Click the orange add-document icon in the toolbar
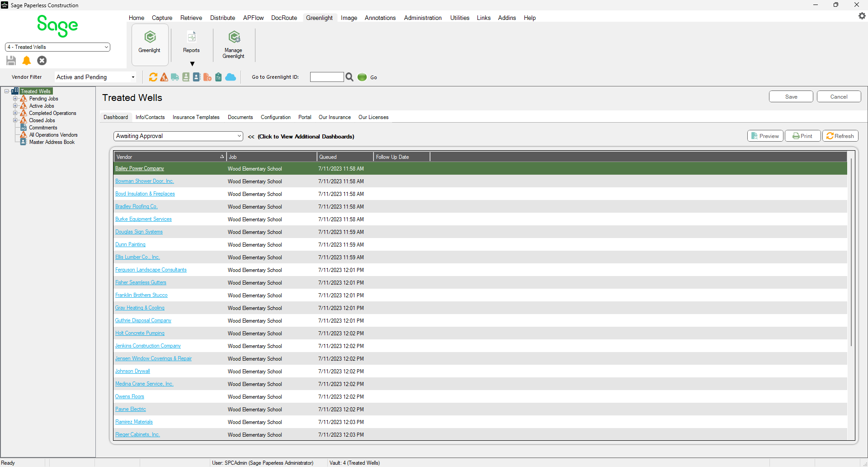This screenshot has height=467, width=868. tap(208, 77)
